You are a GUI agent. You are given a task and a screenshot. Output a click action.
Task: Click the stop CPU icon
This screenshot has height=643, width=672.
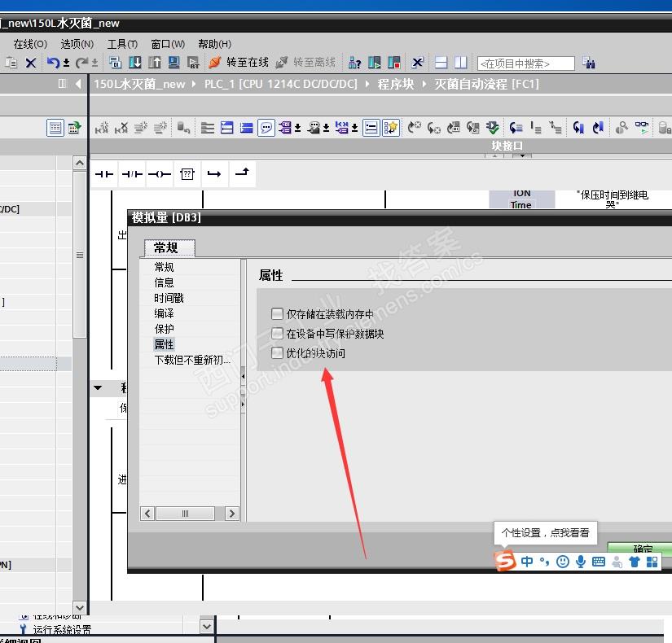click(393, 63)
